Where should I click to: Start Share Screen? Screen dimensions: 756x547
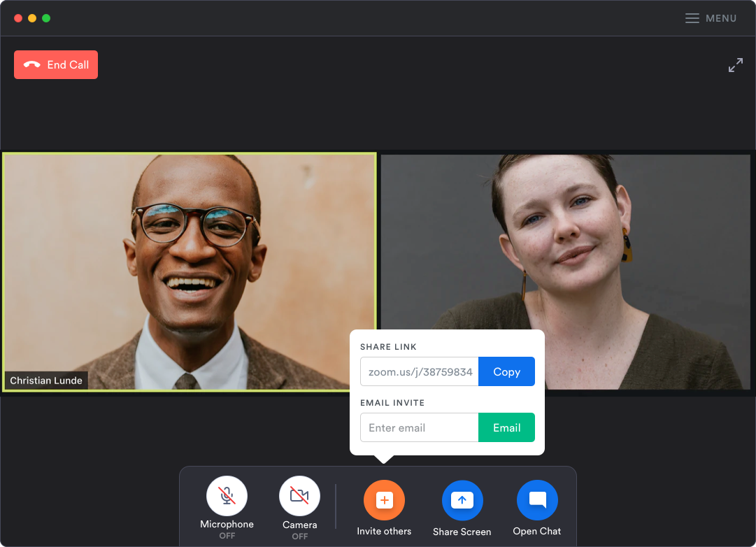[x=462, y=500]
